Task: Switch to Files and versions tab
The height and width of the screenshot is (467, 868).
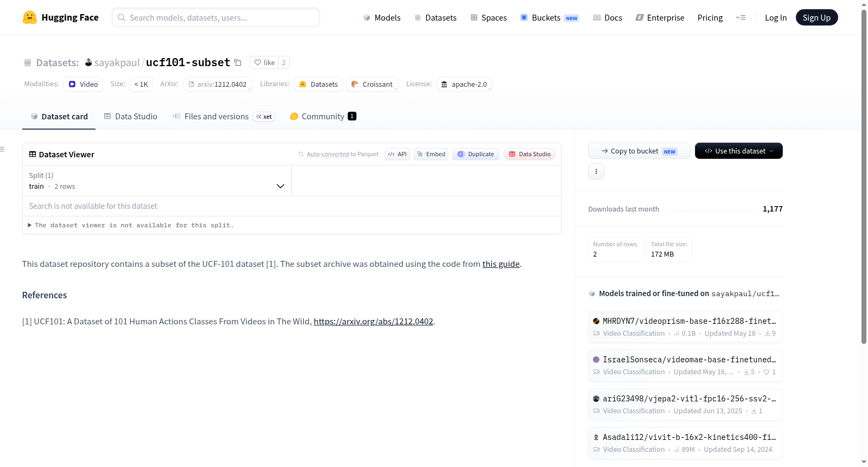Action: point(224,117)
